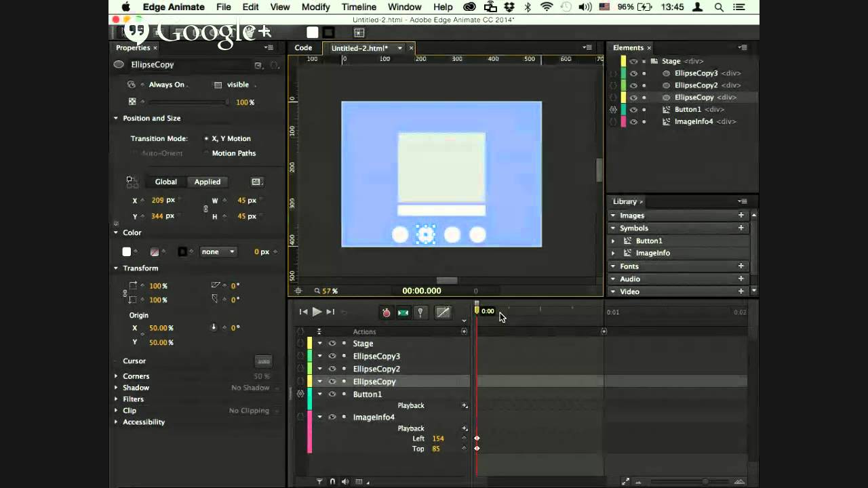Image resolution: width=868 pixels, height=488 pixels.
Task: Open the border style 'none' dropdown
Action: (218, 251)
